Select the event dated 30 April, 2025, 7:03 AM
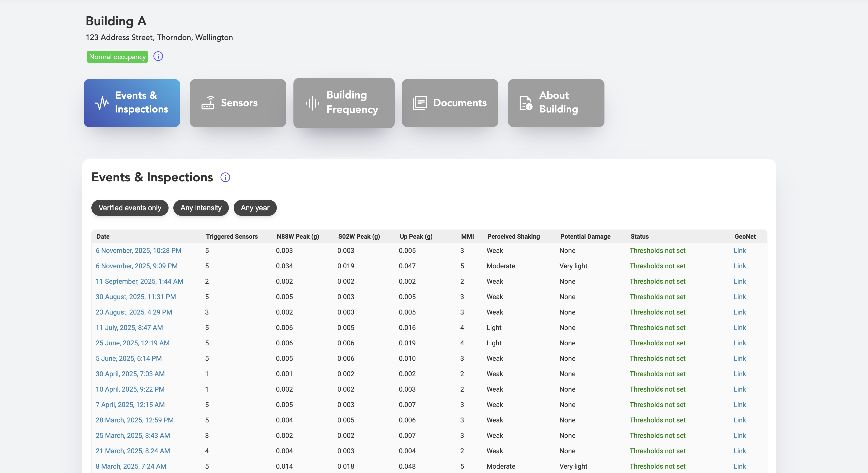The width and height of the screenshot is (868, 473). click(130, 374)
